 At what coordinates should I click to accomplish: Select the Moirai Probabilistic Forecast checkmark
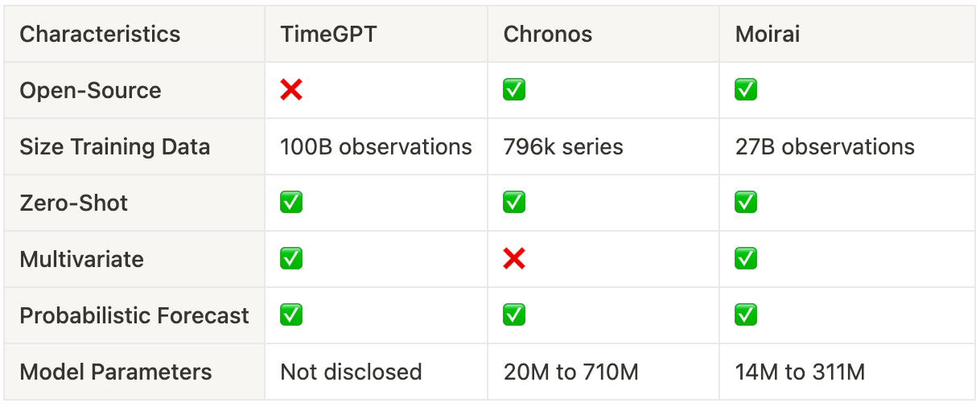tap(746, 315)
